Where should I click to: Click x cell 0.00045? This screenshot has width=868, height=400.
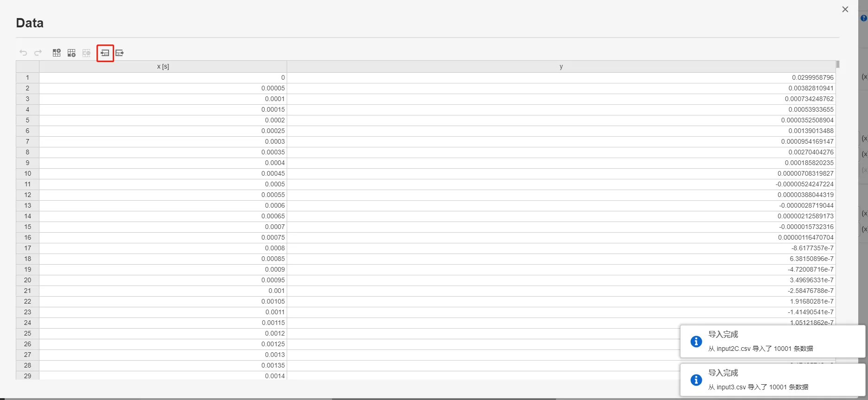(x=163, y=173)
